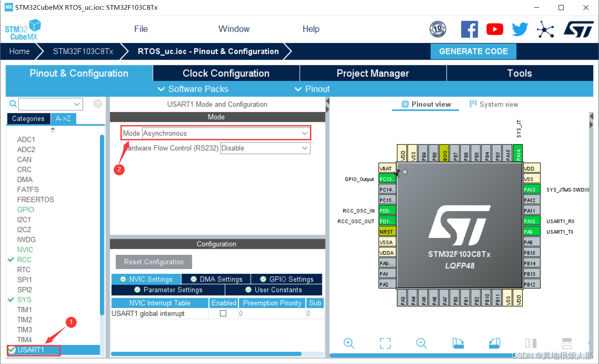This screenshot has width=599, height=364.
Task: Open the File menu
Action: (x=141, y=29)
